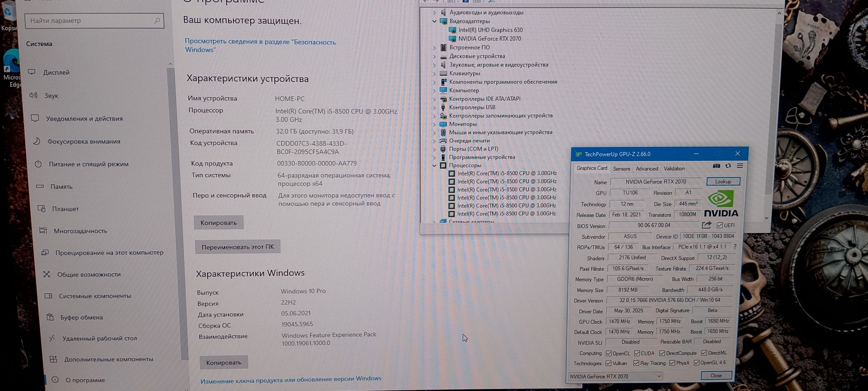This screenshot has height=391, width=868.
Task: Open Проецирование на этот компьютер
Action: tap(108, 252)
